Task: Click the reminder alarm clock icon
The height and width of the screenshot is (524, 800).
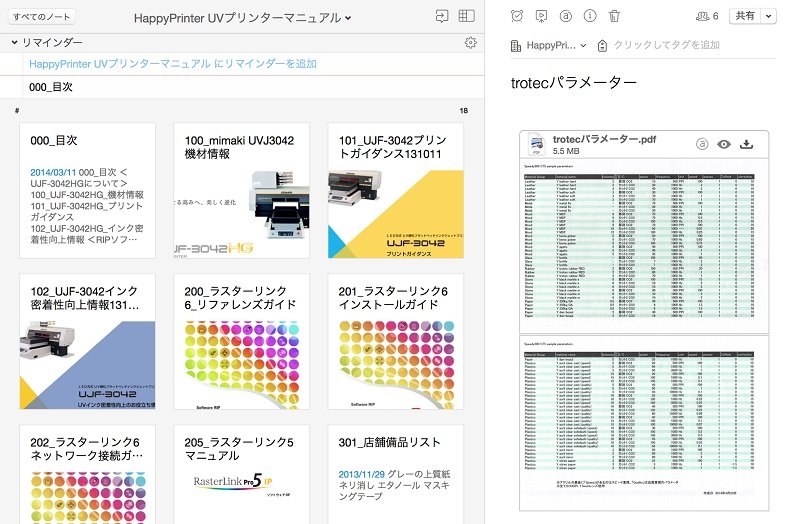Action: click(517, 16)
